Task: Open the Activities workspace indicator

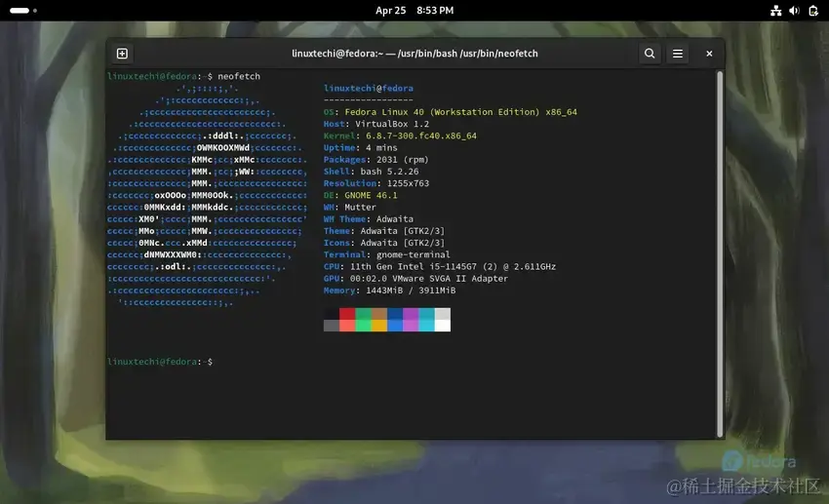Action: pyautogui.click(x=23, y=11)
